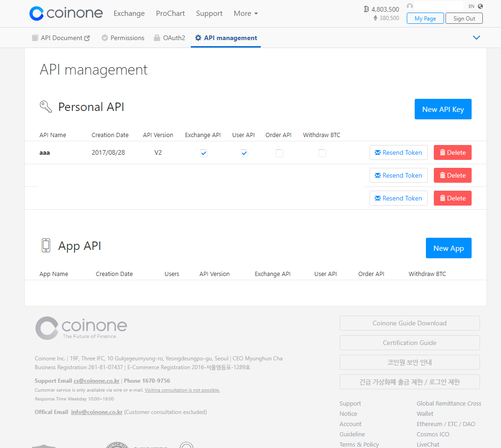Open Visiting consultation is not possible link
Screen dimensions: 501x448
(182, 390)
